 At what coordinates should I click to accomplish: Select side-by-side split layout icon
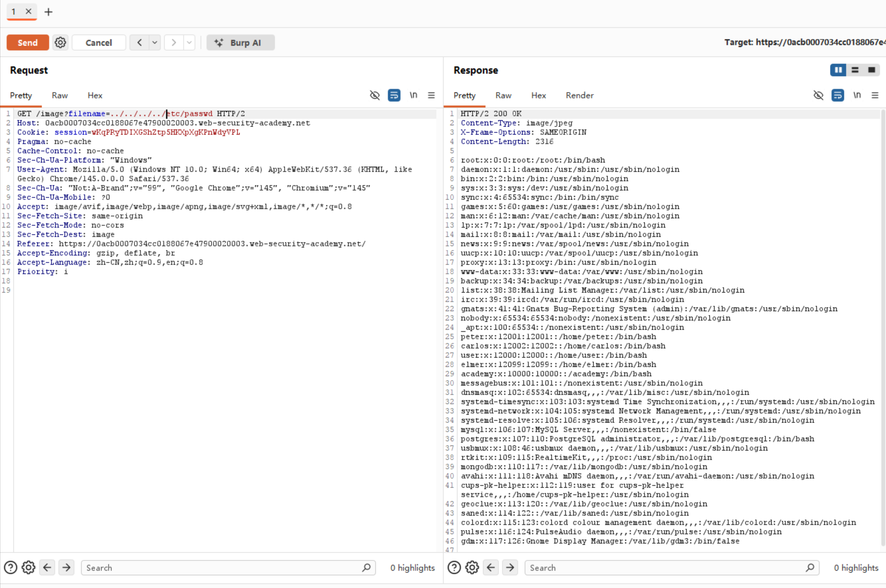(x=838, y=70)
